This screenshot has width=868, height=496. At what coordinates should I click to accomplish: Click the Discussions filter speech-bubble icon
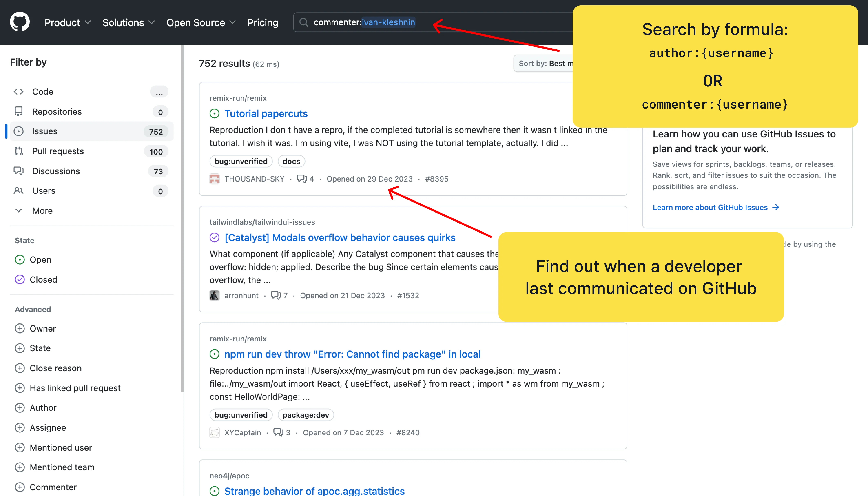[x=19, y=171]
